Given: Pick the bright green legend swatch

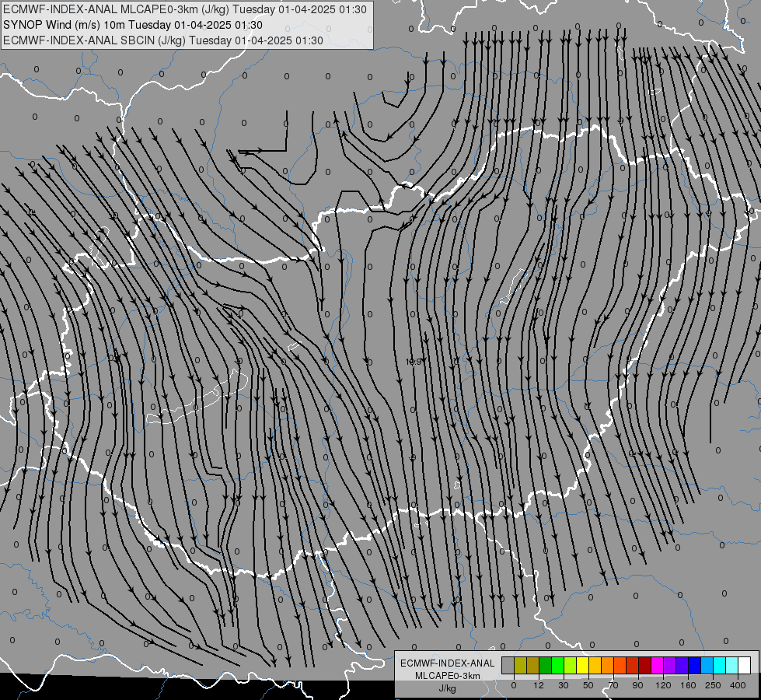Looking at the screenshot, I should pos(557,665).
